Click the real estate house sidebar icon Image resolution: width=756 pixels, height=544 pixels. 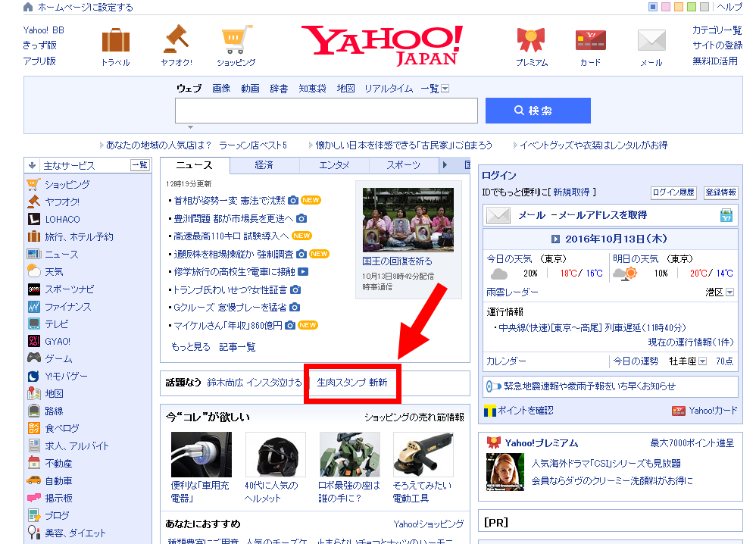pyautogui.click(x=34, y=462)
